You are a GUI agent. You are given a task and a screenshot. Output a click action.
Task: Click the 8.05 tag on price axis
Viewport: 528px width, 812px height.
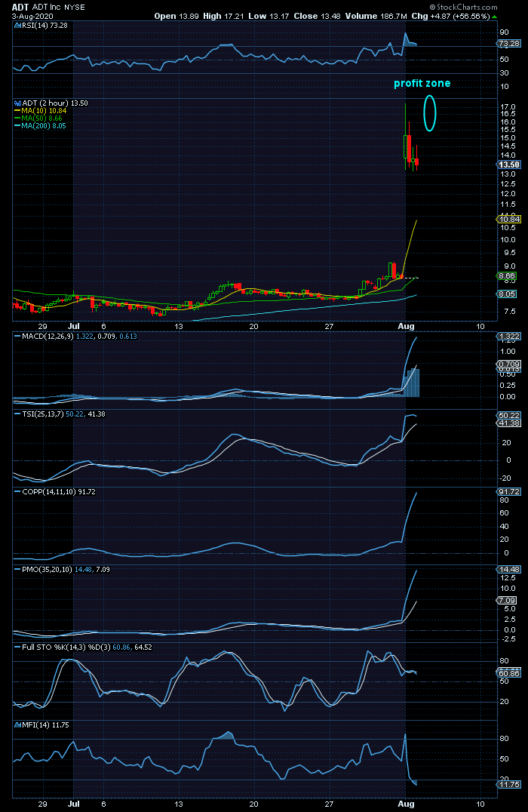coord(508,294)
